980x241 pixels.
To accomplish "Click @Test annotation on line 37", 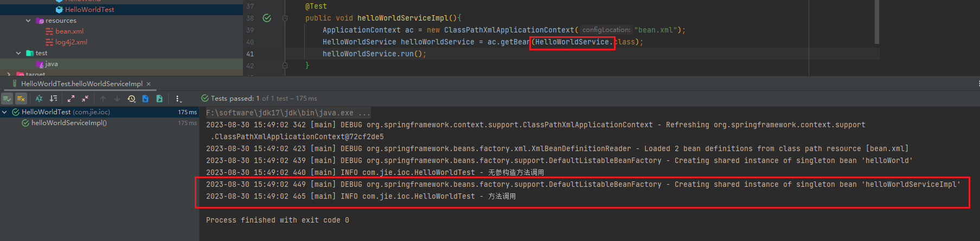I will 316,6.
